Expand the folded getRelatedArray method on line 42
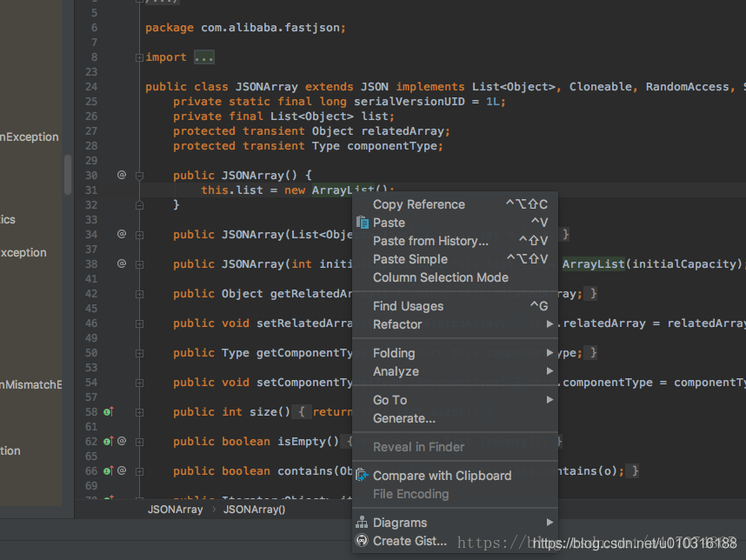746x560 pixels. 139,295
